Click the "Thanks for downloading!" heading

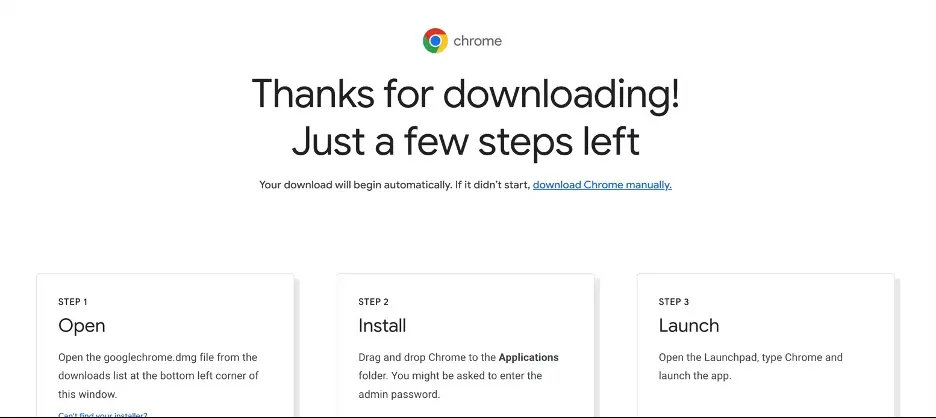[466, 94]
